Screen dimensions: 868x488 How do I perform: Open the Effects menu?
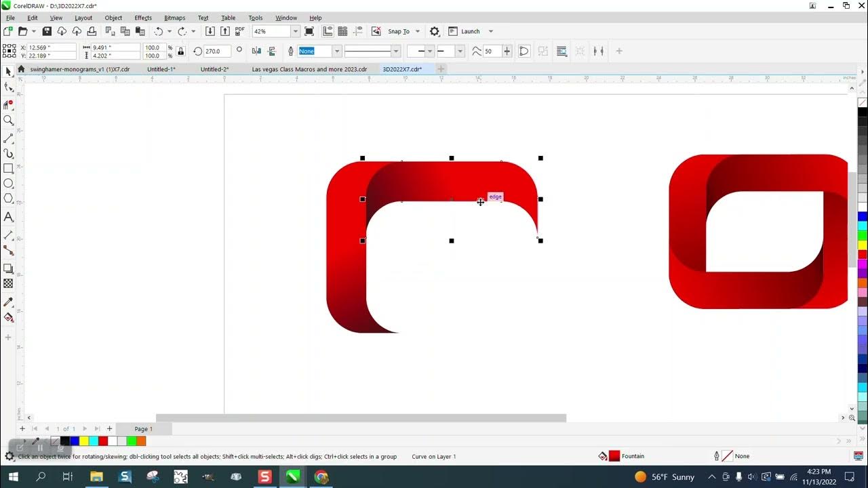click(x=143, y=18)
